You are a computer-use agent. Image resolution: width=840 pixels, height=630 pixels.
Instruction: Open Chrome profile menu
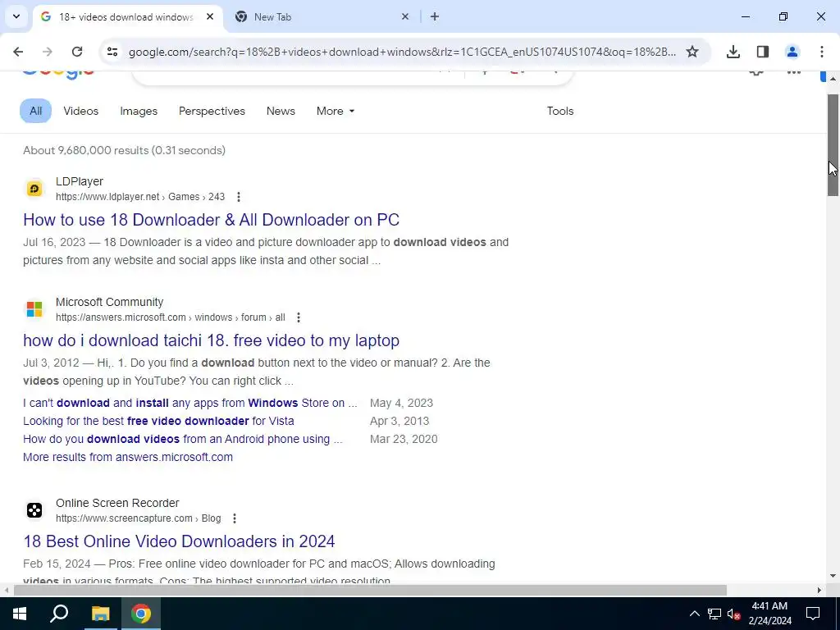[x=792, y=52]
